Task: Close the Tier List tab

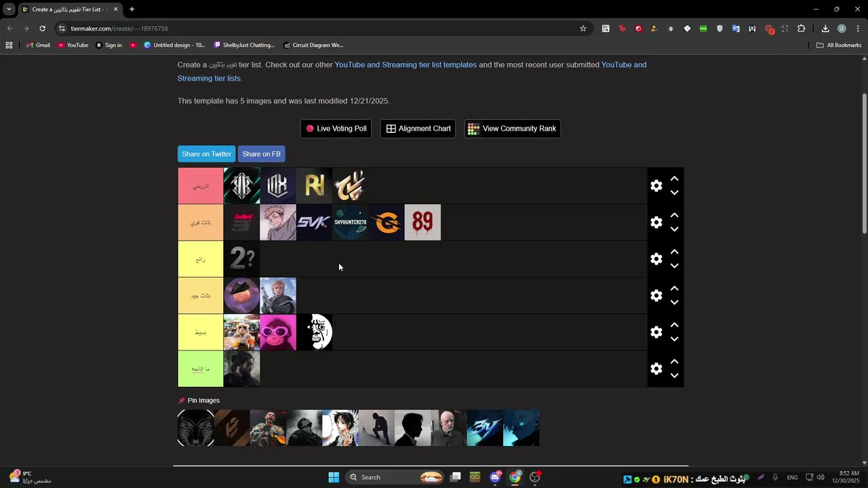Action: [x=115, y=9]
